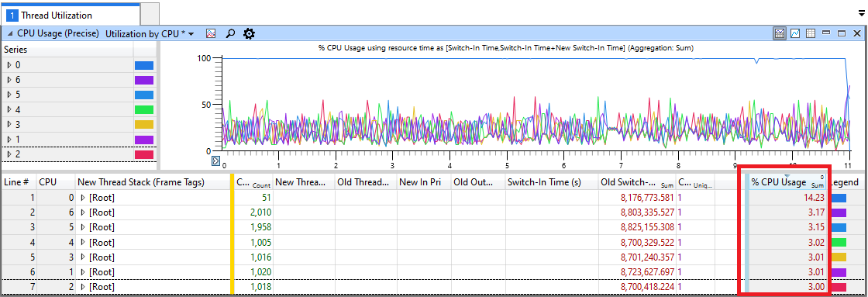
Task: Click the Old Switch- Sum column header
Action: pos(637,182)
